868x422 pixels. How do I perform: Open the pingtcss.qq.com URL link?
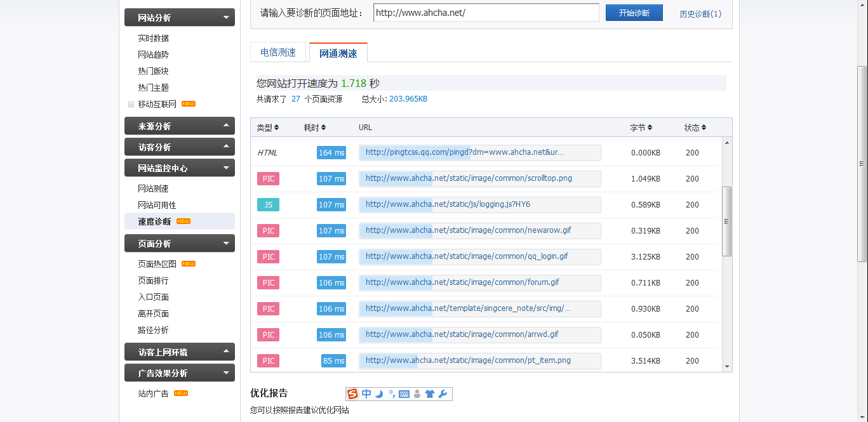464,152
